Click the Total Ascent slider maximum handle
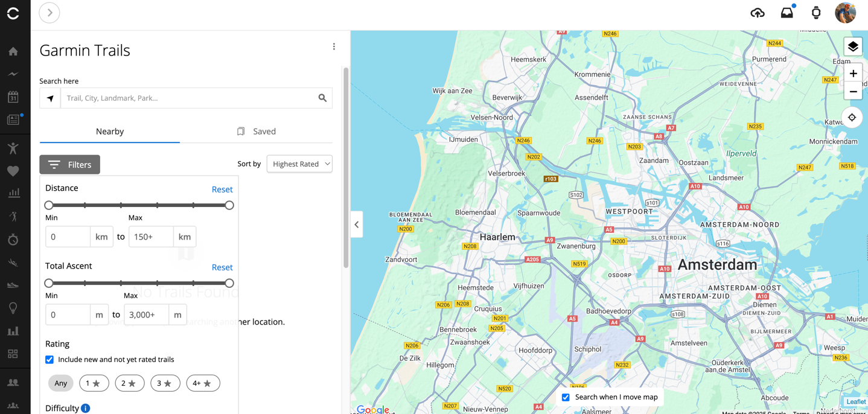 pyautogui.click(x=229, y=283)
